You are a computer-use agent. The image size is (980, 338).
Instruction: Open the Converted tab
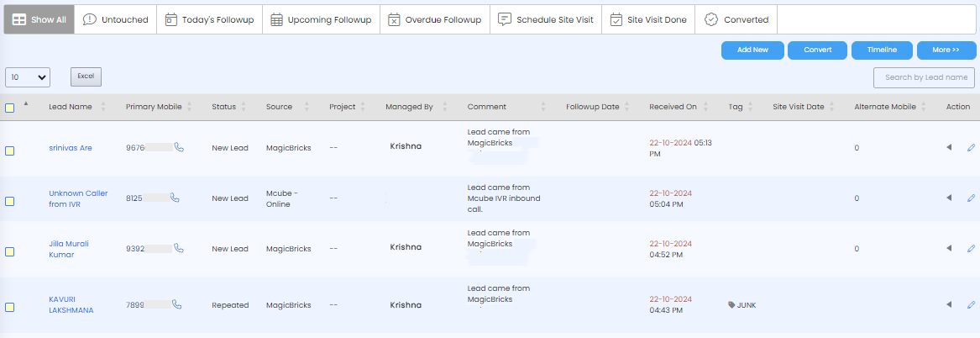(736, 19)
